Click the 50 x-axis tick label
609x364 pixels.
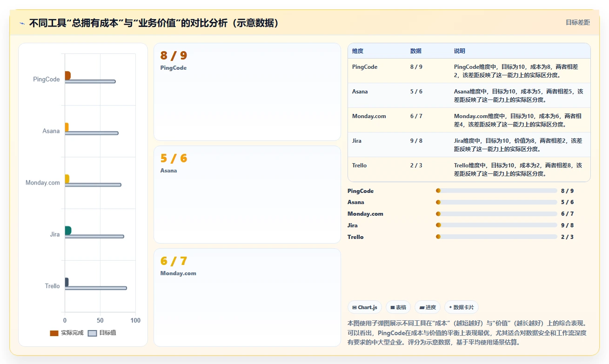tap(100, 321)
